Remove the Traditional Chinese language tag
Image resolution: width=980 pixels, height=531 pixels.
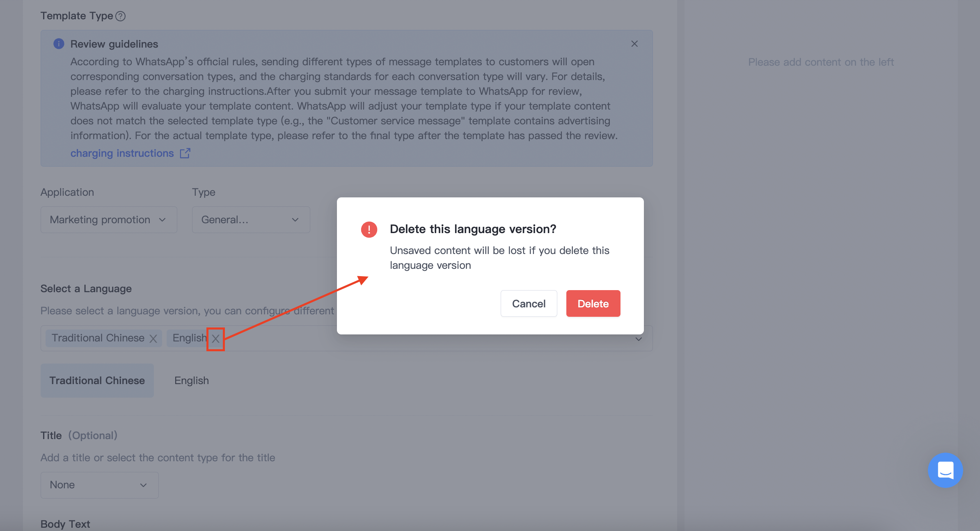tap(153, 339)
